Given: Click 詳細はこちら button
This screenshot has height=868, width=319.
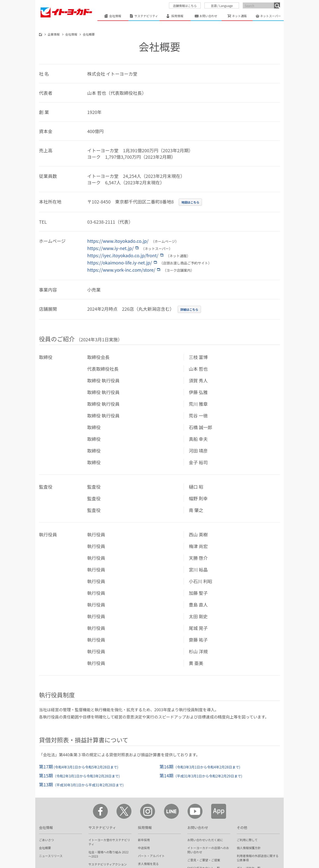Looking at the screenshot, I should (x=189, y=309).
